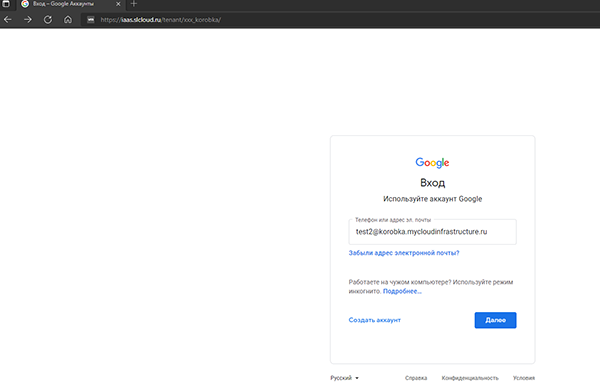Open the tab actions menu icon
600x390 pixels.
pos(6,4)
